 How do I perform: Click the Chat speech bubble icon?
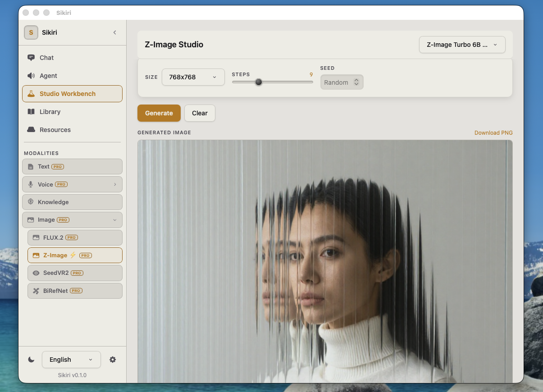(31, 58)
